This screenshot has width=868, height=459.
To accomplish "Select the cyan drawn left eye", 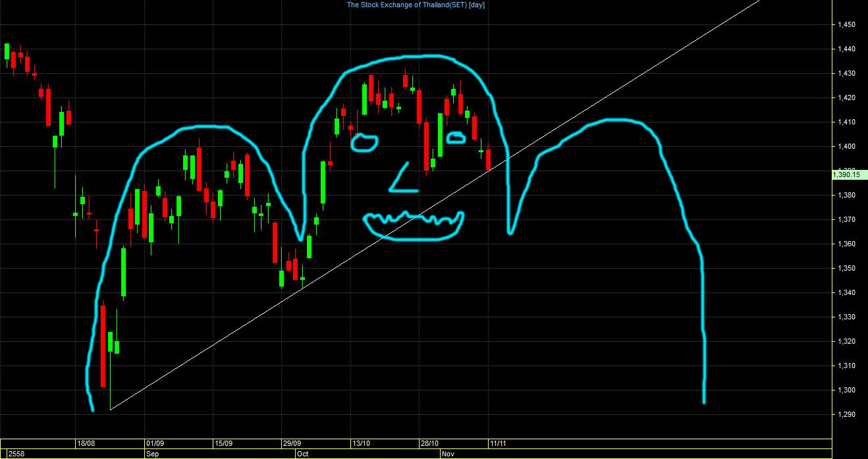I will point(364,142).
